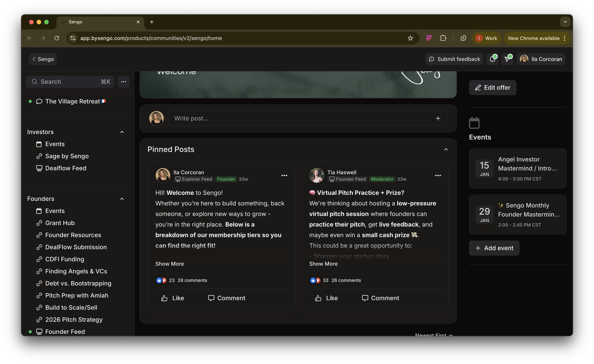Open options menu on Tia Haswell's post
Viewport: 594px width, 364px height.
pyautogui.click(x=438, y=176)
